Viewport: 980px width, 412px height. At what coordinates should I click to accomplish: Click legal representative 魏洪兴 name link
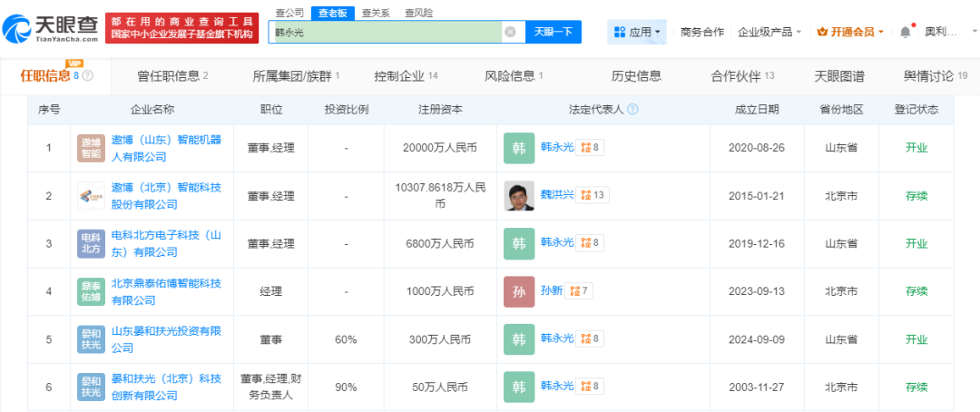(x=556, y=195)
